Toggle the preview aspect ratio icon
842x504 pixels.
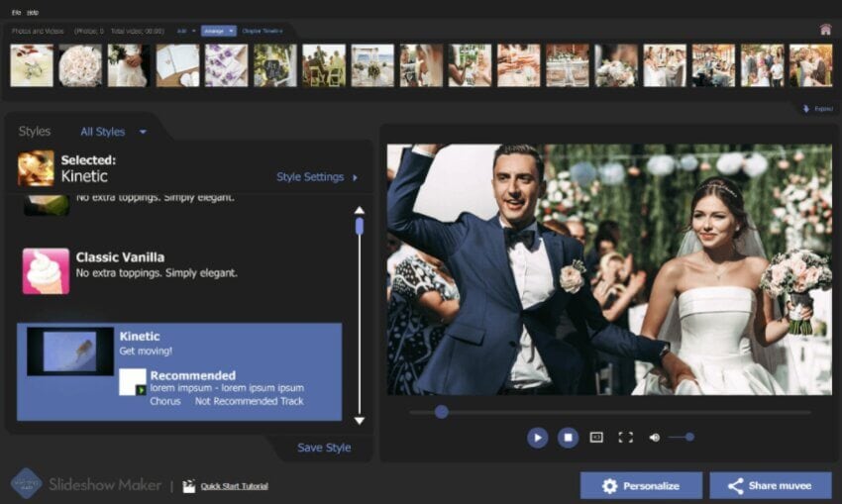pos(596,438)
